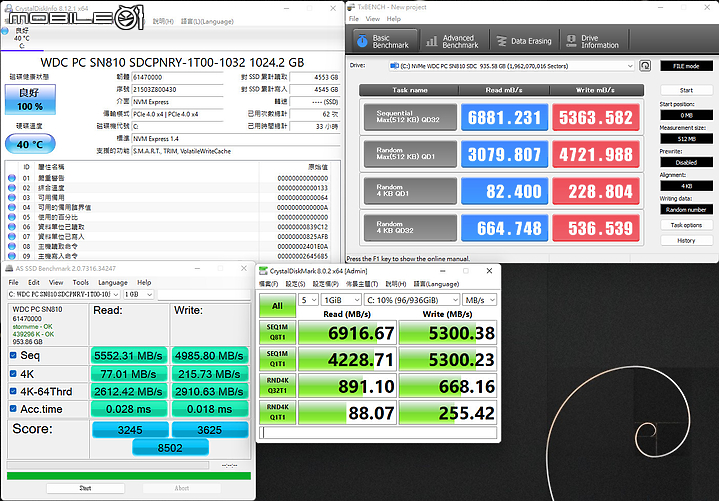The height and width of the screenshot is (501, 719).
Task: Click the AS SSD green progress bar
Action: (x=129, y=476)
